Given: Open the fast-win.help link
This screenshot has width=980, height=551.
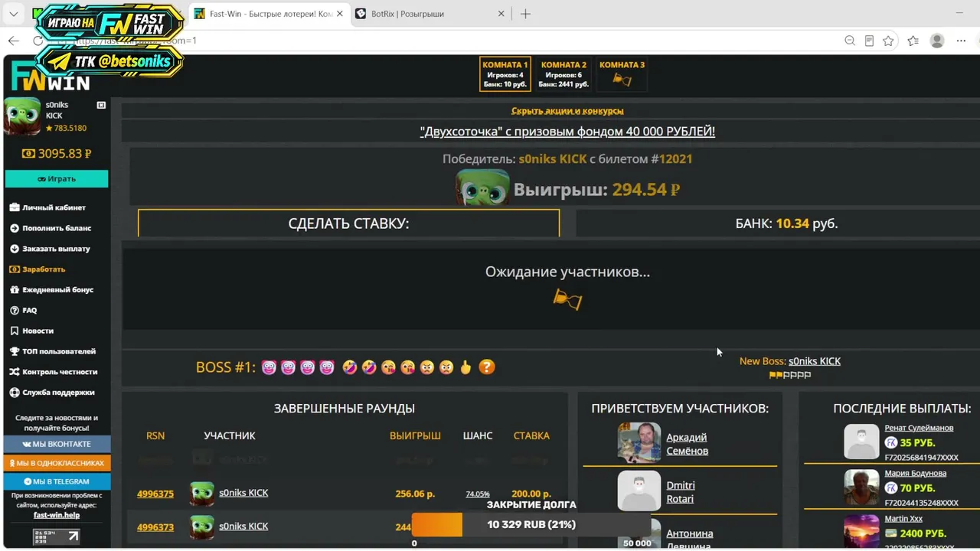Looking at the screenshot, I should pos(57,515).
